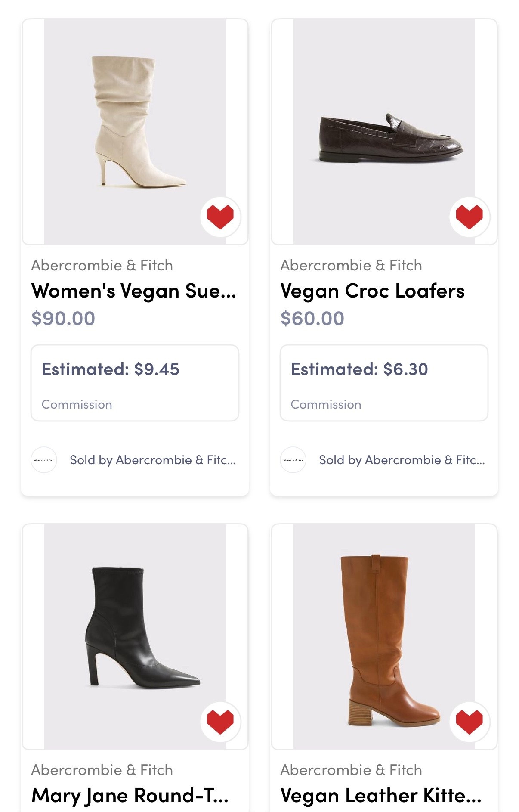Open Sold by Abercrombie & Fitch under slouch boots
This screenshot has height=812, width=519.
tap(153, 460)
